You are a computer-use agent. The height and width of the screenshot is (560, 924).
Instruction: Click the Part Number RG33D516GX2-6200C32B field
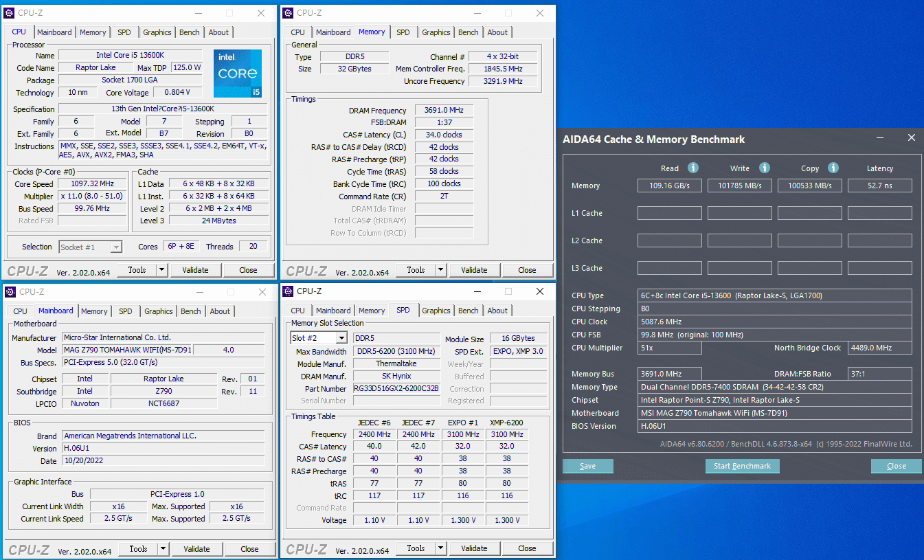point(396,389)
